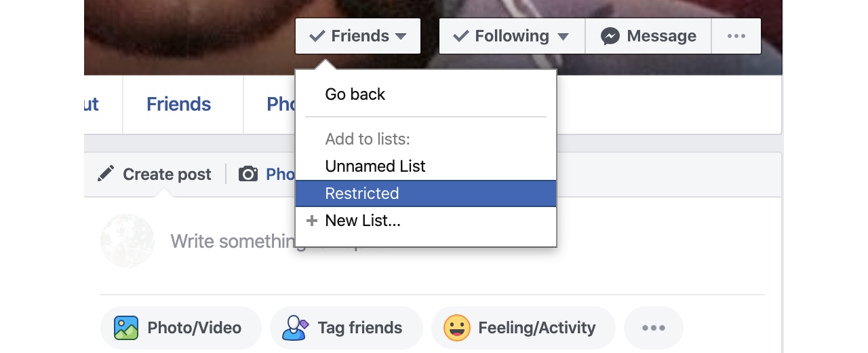The width and height of the screenshot is (868, 353).
Task: Click the camera icon in post composer header
Action: coord(248,174)
